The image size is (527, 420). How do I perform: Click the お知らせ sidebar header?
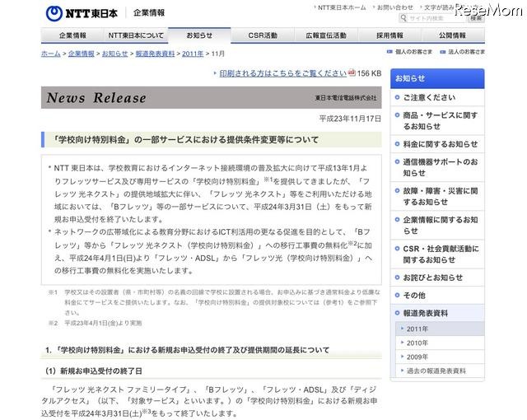(437, 78)
